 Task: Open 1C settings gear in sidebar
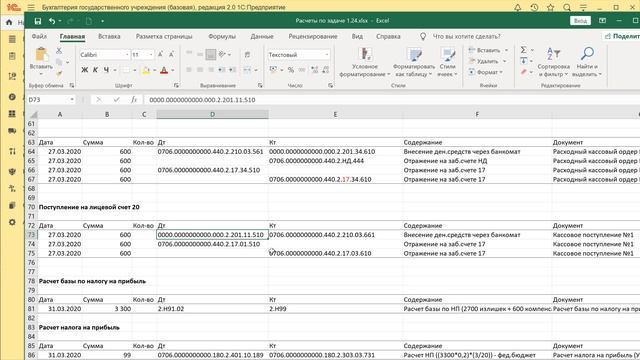tap(12, 222)
